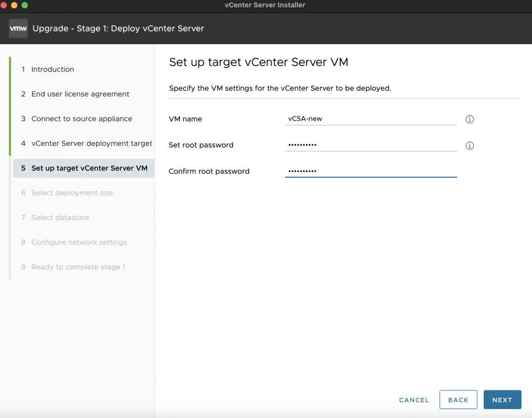The image size is (532, 418).
Task: Click the NEXT button
Action: tap(502, 400)
